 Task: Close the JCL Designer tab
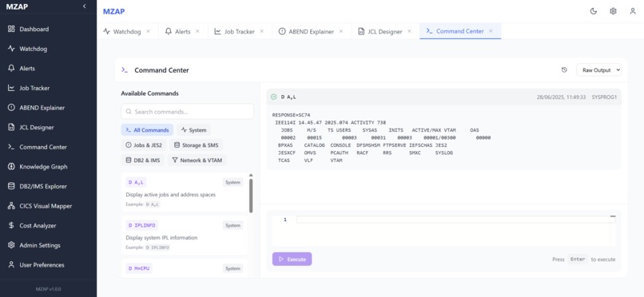pos(409,31)
